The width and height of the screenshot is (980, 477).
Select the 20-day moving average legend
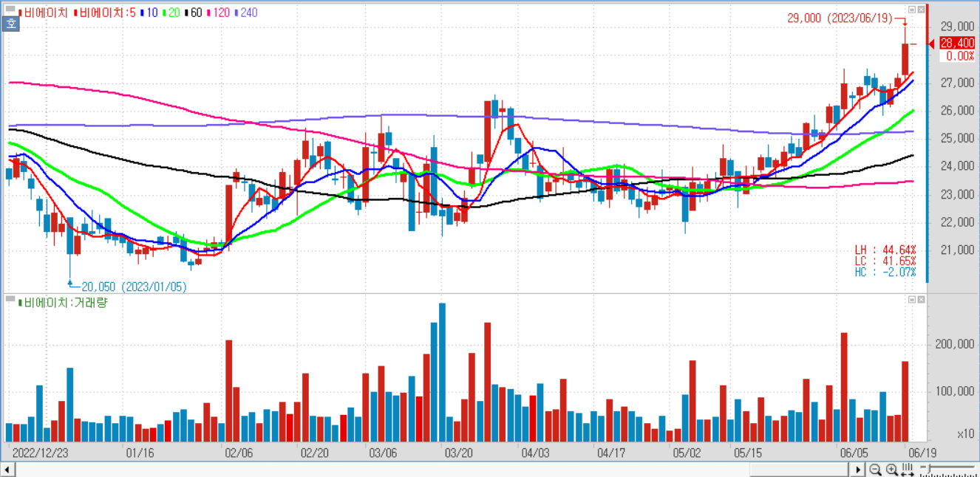[171, 13]
